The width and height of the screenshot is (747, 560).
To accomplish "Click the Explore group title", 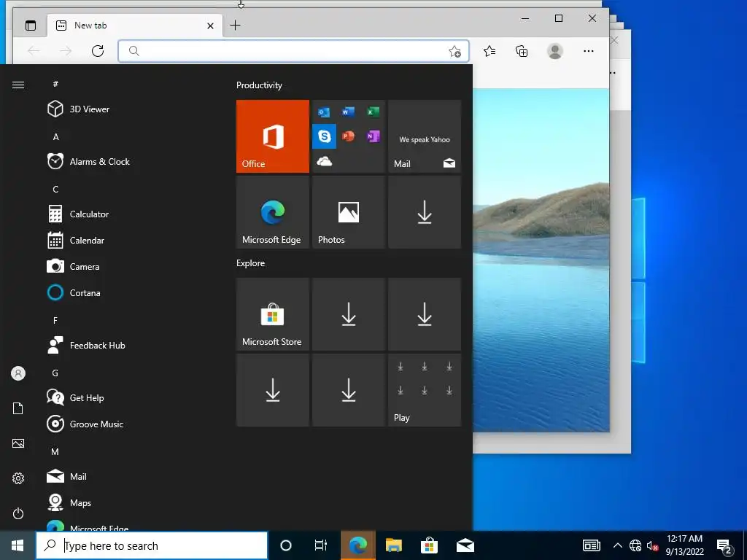I will [x=251, y=262].
